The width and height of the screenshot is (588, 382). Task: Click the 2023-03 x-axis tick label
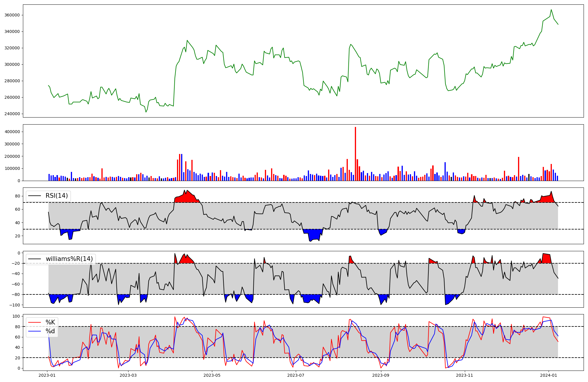[128, 375]
